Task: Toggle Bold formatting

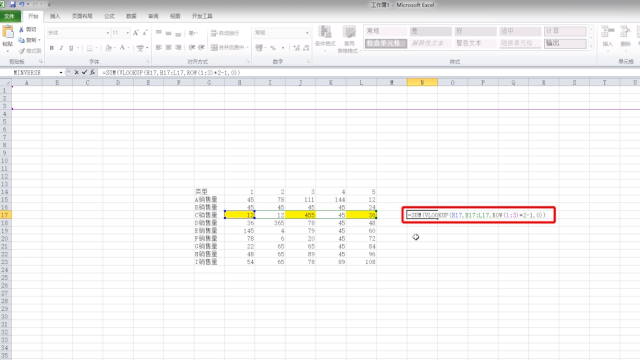Action: pos(51,48)
